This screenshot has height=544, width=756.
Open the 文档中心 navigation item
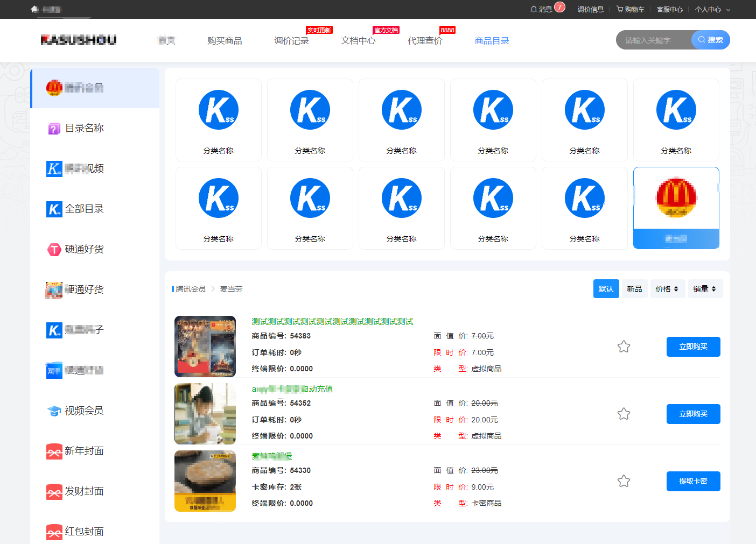(x=359, y=40)
